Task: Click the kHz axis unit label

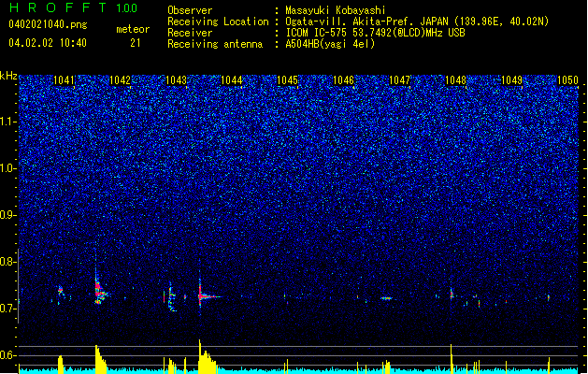Action: [8, 76]
